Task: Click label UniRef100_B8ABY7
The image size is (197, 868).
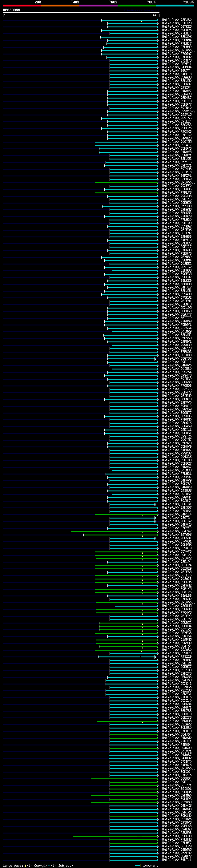Action: (176, 857)
